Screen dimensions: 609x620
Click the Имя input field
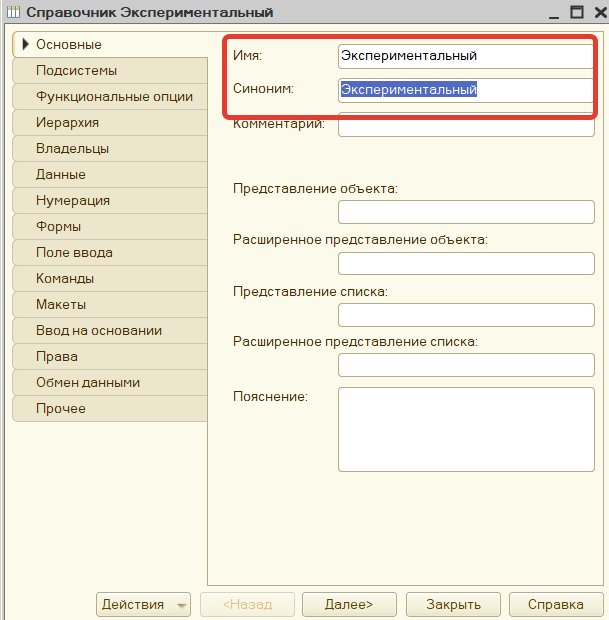(466, 56)
